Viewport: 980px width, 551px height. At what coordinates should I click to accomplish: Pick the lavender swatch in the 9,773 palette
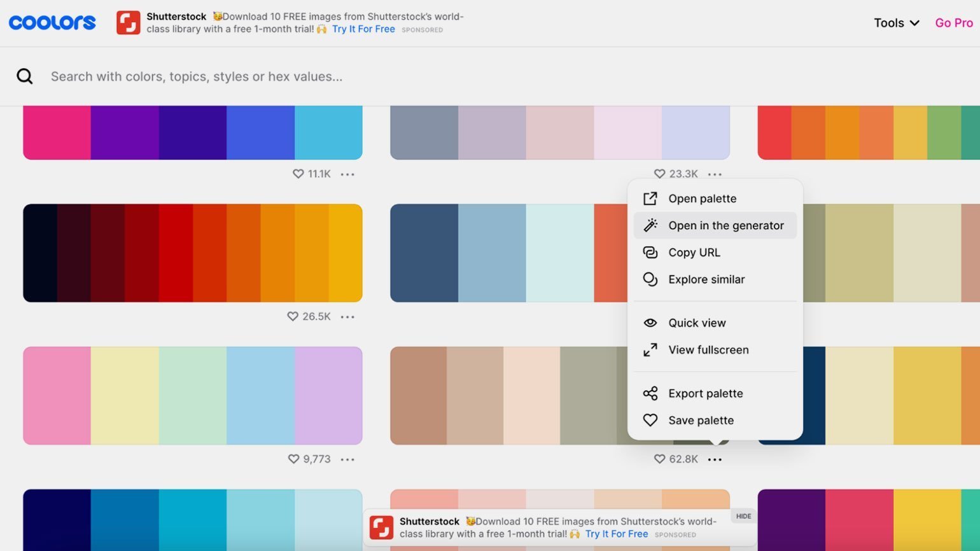328,395
